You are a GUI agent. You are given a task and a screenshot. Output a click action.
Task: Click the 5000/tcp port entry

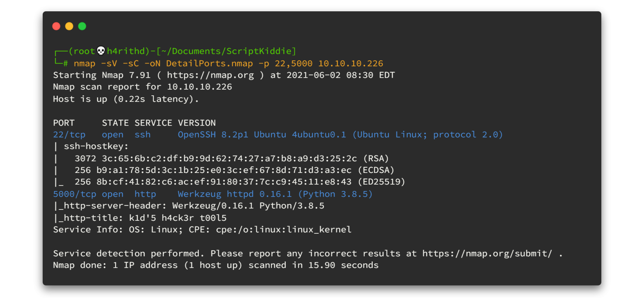pos(74,194)
